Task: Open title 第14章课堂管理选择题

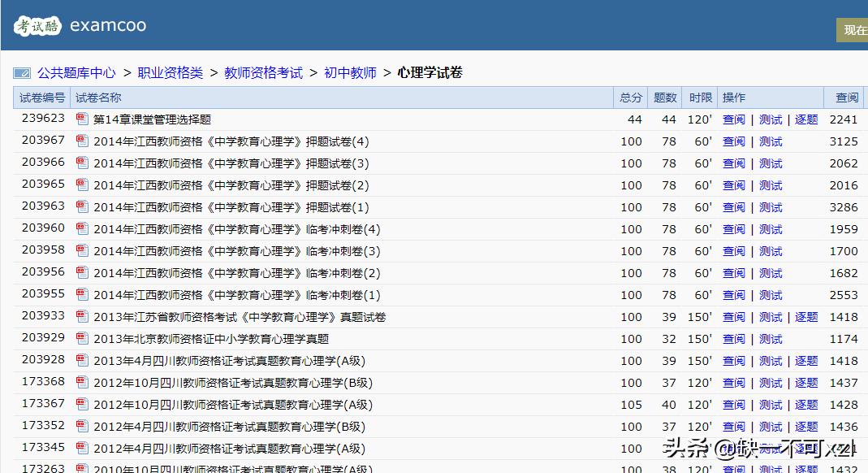Action: tap(152, 119)
